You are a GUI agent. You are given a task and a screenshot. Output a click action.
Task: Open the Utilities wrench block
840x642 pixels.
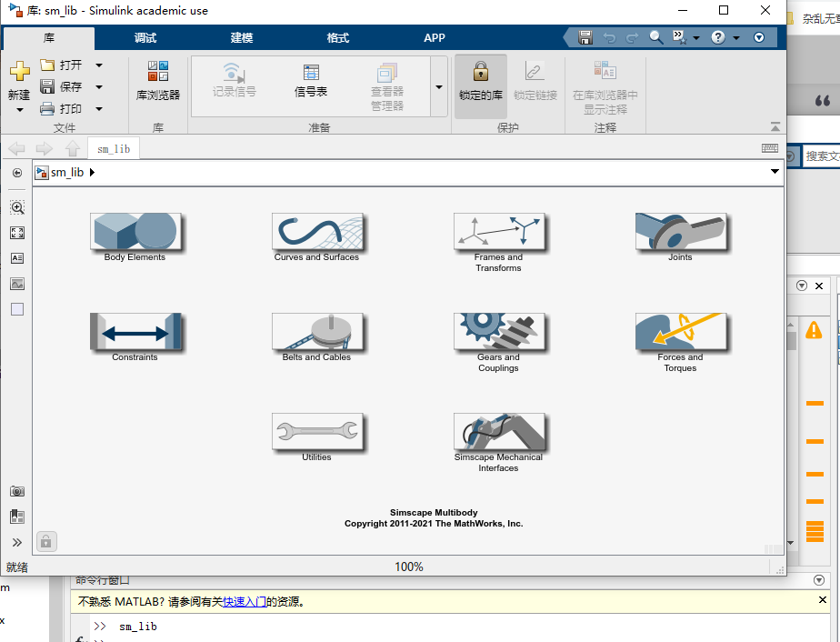317,431
